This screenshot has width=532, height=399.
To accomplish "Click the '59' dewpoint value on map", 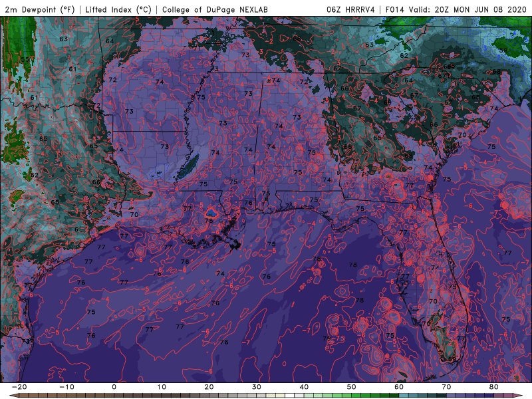I will click(x=503, y=51).
